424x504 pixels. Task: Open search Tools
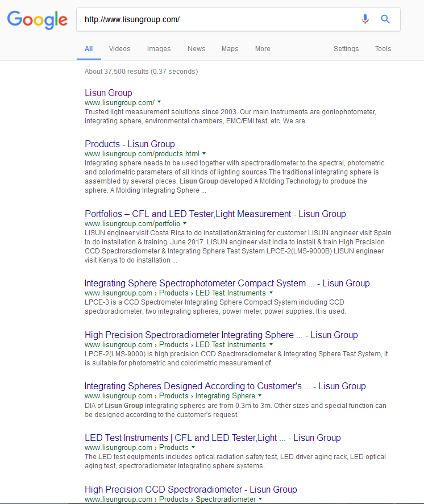point(383,49)
